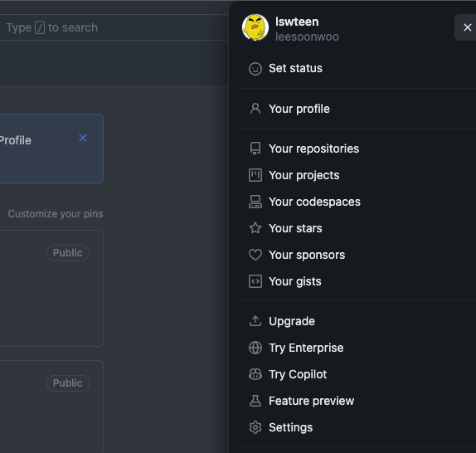Image resolution: width=476 pixels, height=453 pixels.
Task: Click the codespaces computer icon
Action: coord(255,202)
